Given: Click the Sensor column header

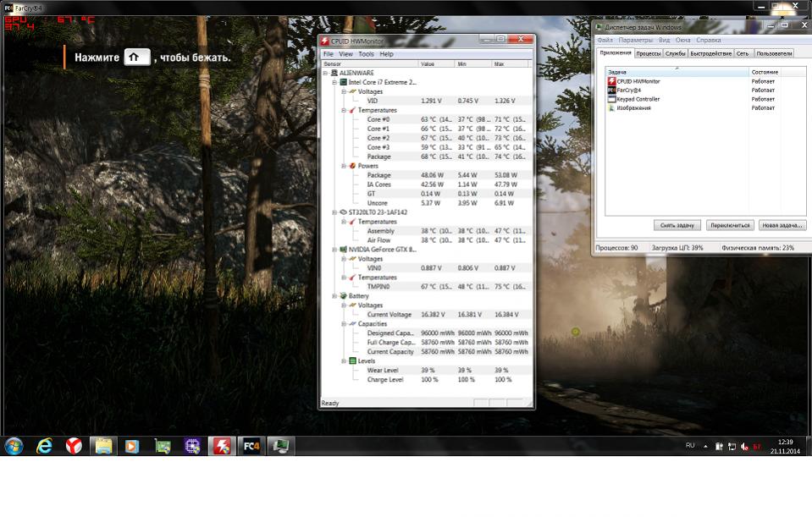Looking at the screenshot, I should [x=370, y=63].
